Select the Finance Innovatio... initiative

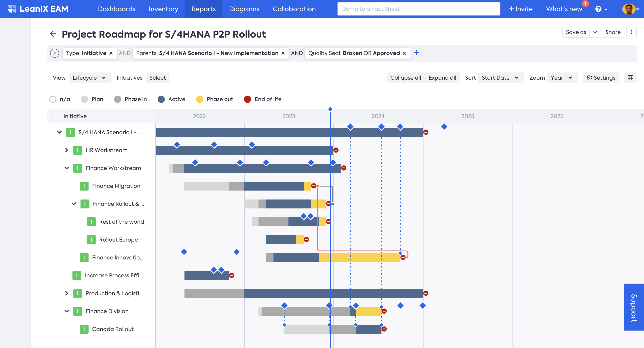(118, 257)
